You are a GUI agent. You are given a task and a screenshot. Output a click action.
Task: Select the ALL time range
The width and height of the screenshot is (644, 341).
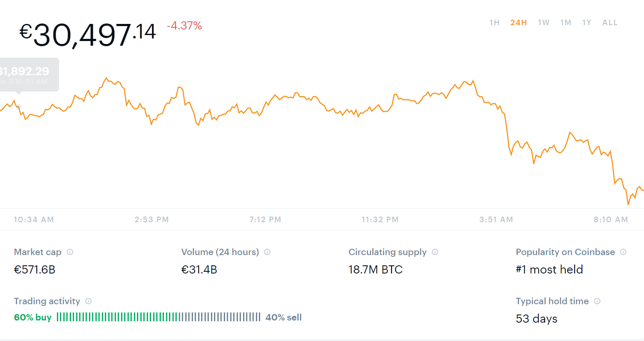610,23
